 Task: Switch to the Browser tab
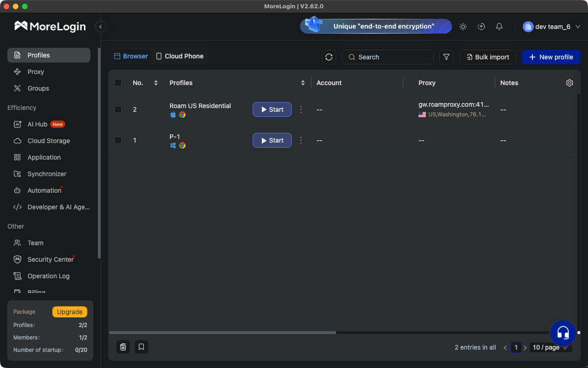click(131, 56)
